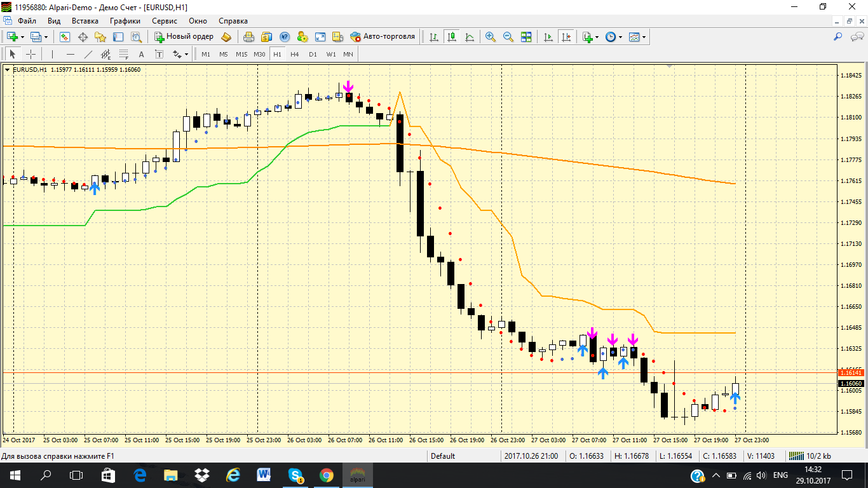The width and height of the screenshot is (868, 488).
Task: Select the Fibonacci Retracement tool
Action: click(124, 54)
